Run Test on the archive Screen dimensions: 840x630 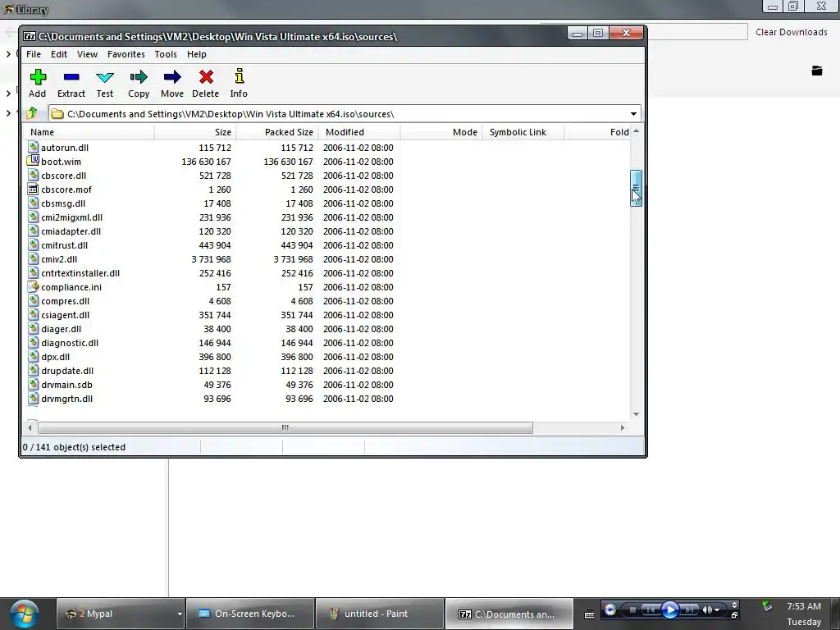coord(105,78)
